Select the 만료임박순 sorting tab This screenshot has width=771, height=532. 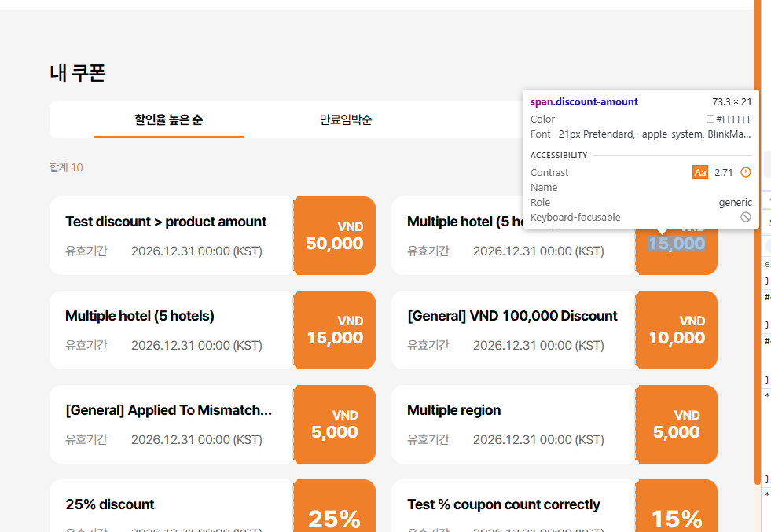coord(346,119)
